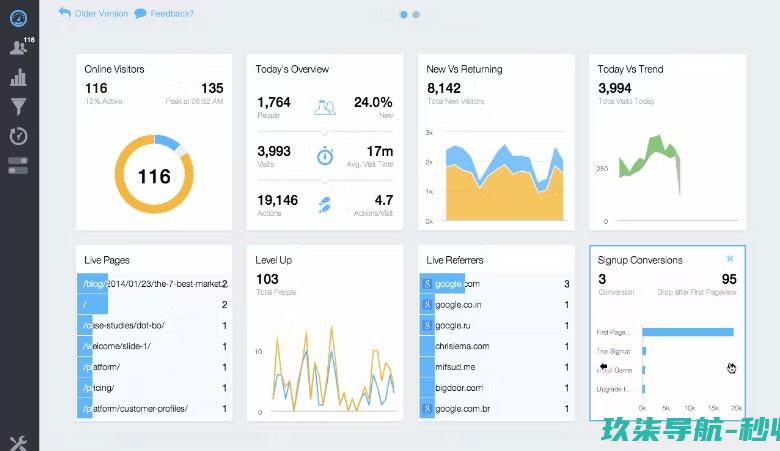Screen dimensions: 780x451
Task: Select the second page indicator dot
Action: pos(416,14)
